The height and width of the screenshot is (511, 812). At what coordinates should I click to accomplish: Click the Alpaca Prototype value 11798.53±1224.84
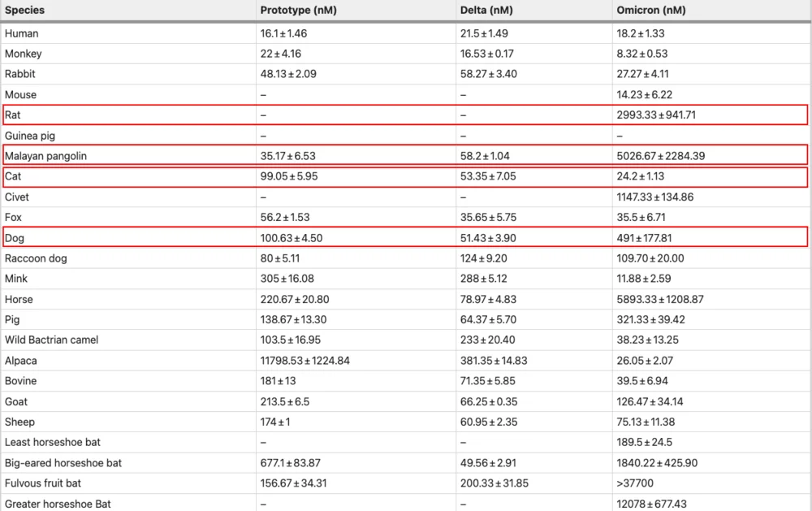305,361
